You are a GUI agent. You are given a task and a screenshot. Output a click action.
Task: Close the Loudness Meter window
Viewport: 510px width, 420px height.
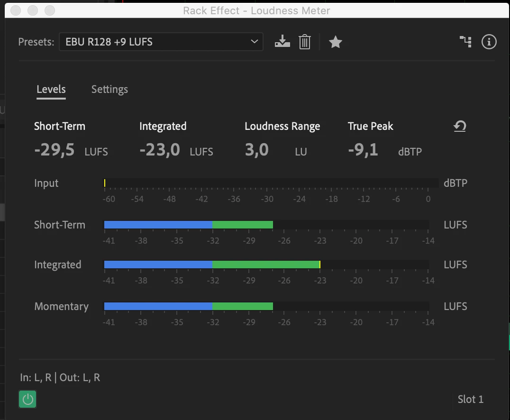pos(16,10)
